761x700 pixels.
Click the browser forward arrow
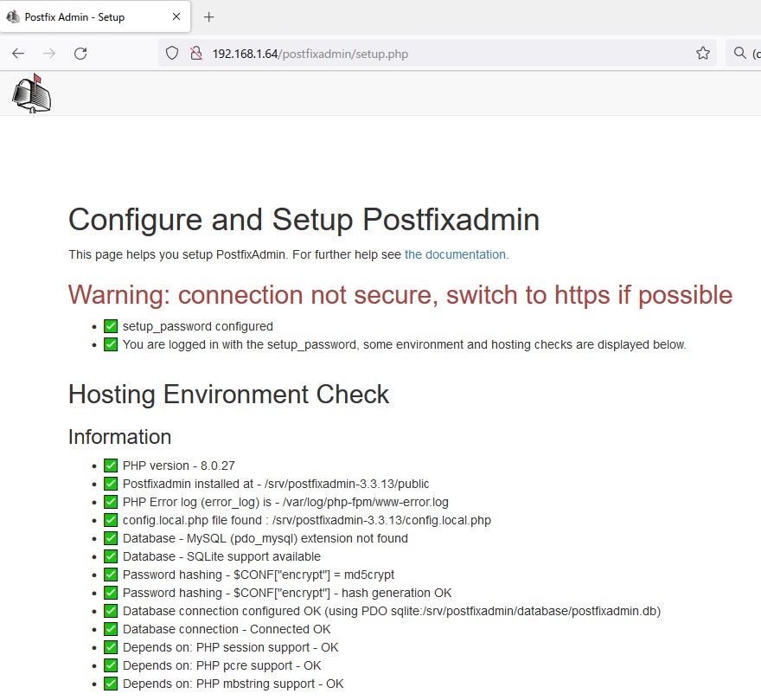(x=49, y=54)
